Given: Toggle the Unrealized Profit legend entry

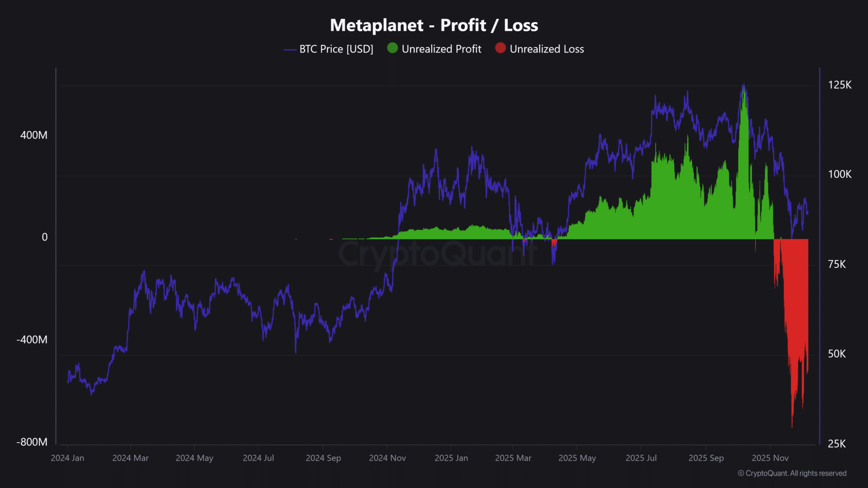Looking at the screenshot, I should coord(441,49).
